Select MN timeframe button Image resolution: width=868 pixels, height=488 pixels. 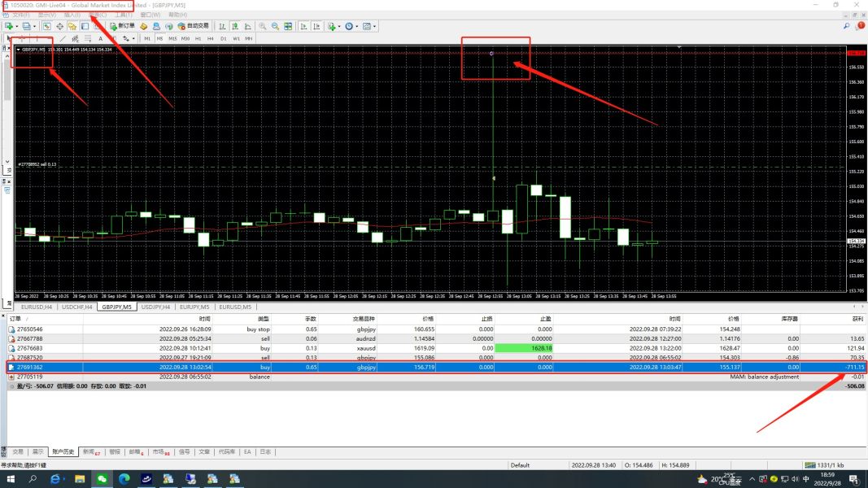[x=249, y=38]
